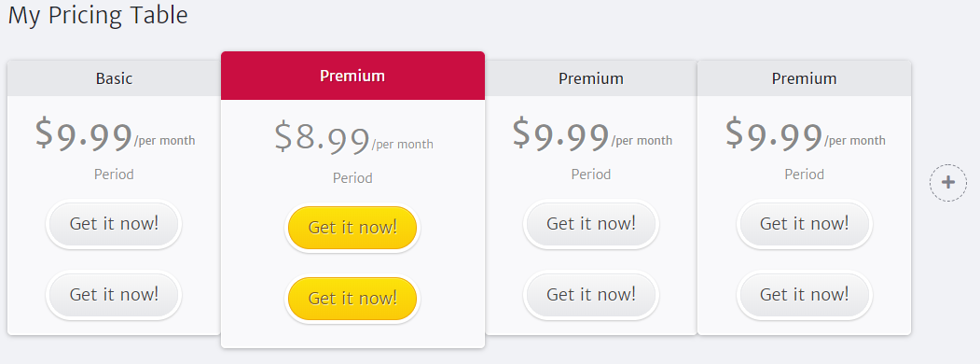Click the My Pricing Table title
980x364 pixels.
(98, 15)
